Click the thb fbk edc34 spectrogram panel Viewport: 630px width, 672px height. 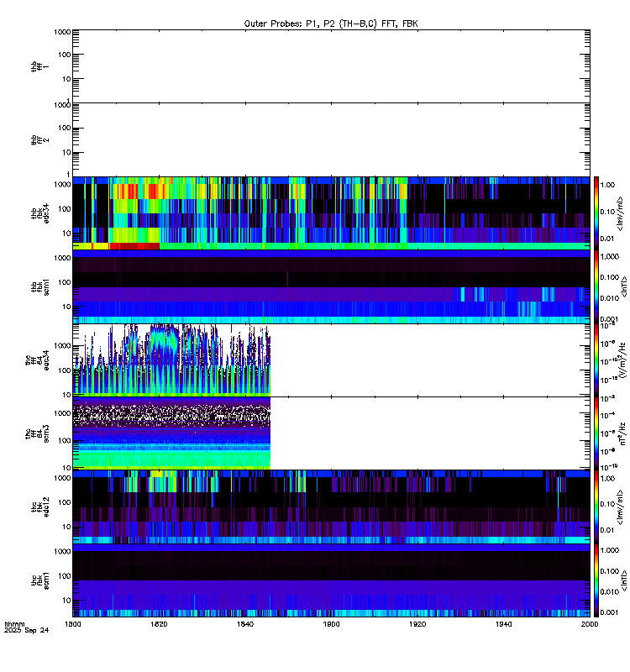(x=331, y=213)
